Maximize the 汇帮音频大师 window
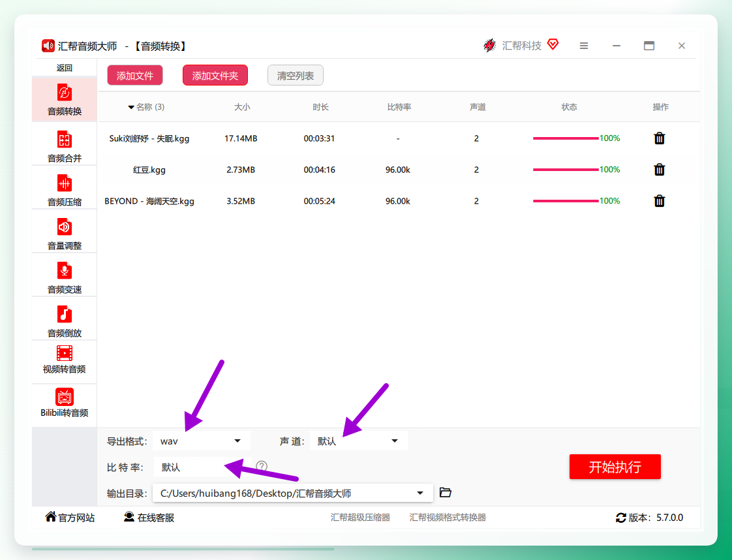This screenshot has width=732, height=560. pyautogui.click(x=649, y=46)
